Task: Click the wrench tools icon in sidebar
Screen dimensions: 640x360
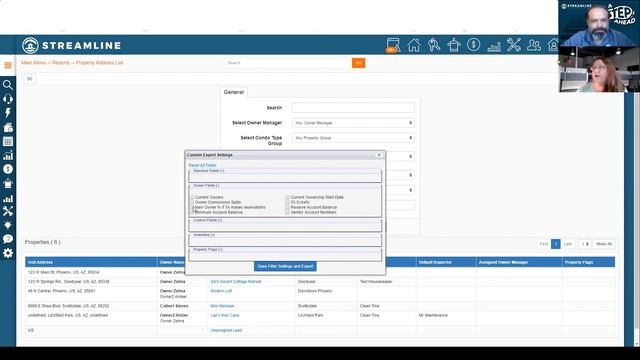Action: click(8, 211)
